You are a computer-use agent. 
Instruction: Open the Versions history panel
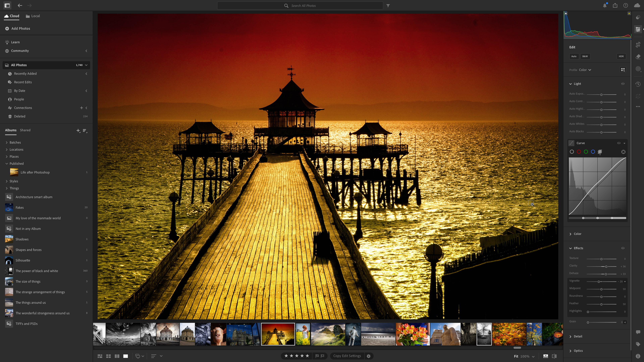[638, 84]
